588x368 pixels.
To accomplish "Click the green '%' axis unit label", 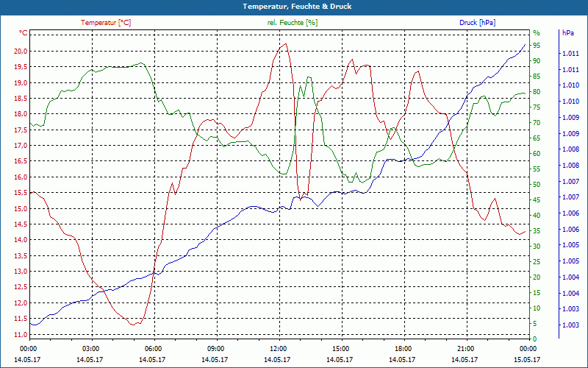I will pyautogui.click(x=537, y=33).
